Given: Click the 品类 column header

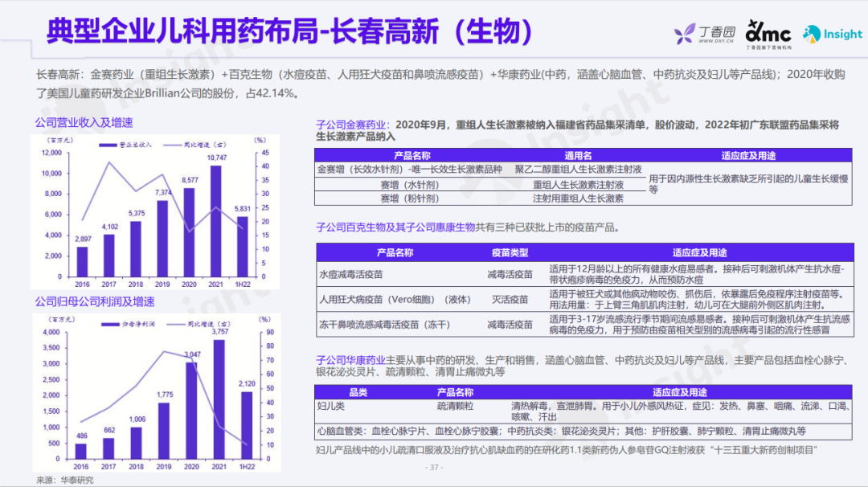Looking at the screenshot, I should click(358, 392).
